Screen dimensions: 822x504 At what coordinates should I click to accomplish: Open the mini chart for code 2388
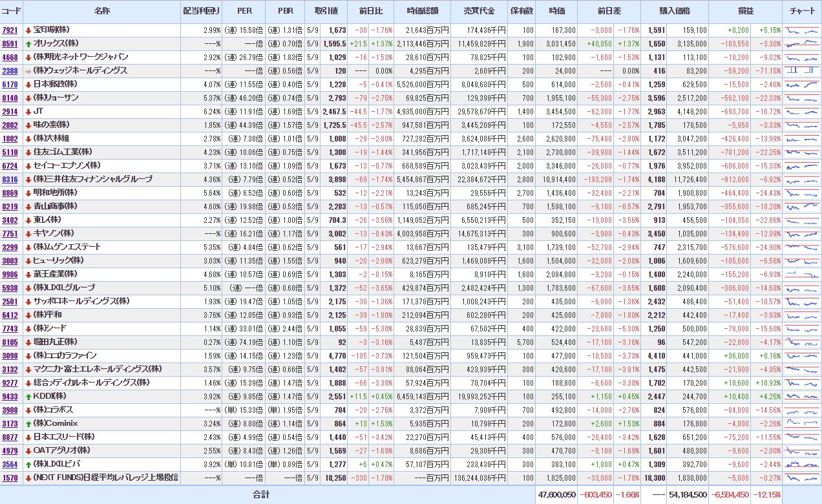tap(801, 71)
